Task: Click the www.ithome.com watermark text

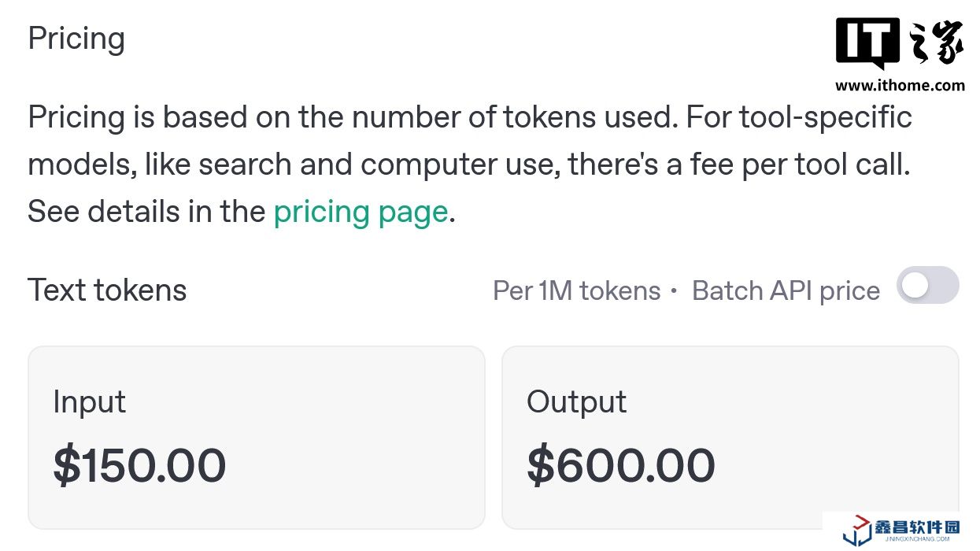Action: click(900, 86)
